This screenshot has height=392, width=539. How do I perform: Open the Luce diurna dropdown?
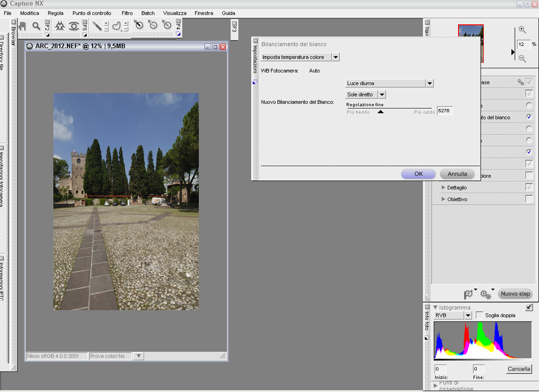pos(430,83)
